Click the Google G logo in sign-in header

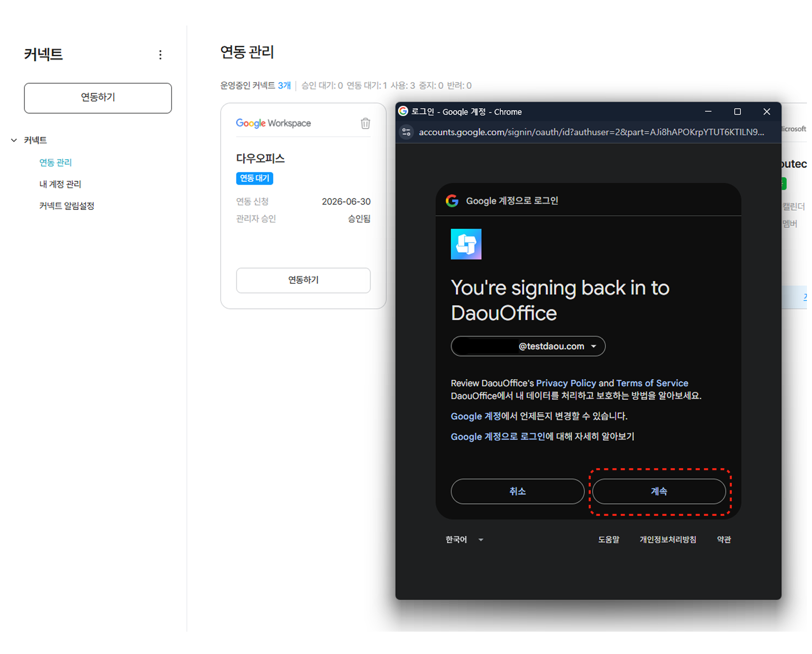point(452,201)
